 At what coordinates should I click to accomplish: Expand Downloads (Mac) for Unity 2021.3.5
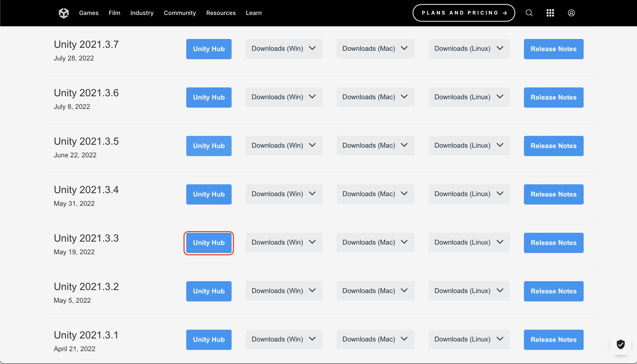tap(375, 146)
